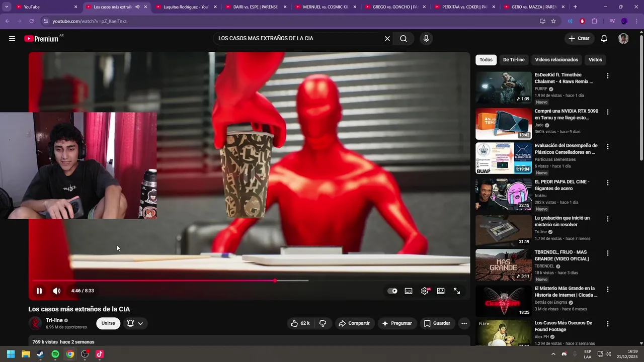Open options for NVIDIA RTX 5090 video
The width and height of the screenshot is (644, 362).
[x=608, y=112]
